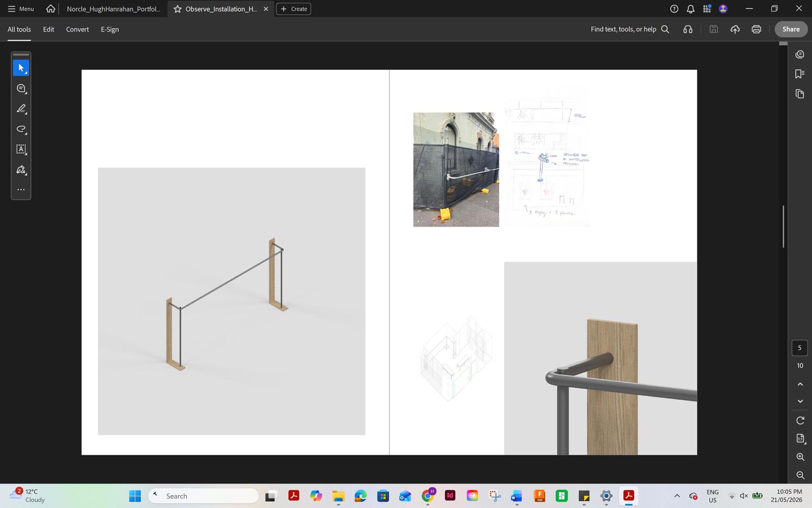Image resolution: width=812 pixels, height=508 pixels.
Task: Print the current document
Action: click(756, 29)
